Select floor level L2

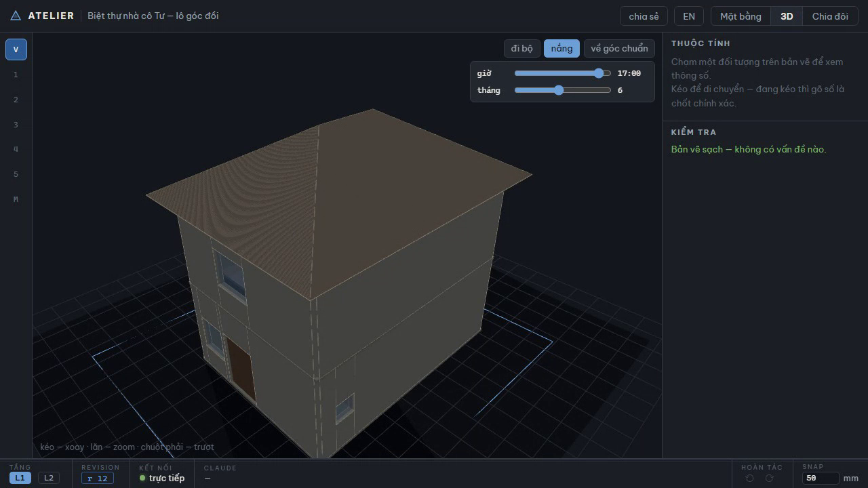(48, 478)
